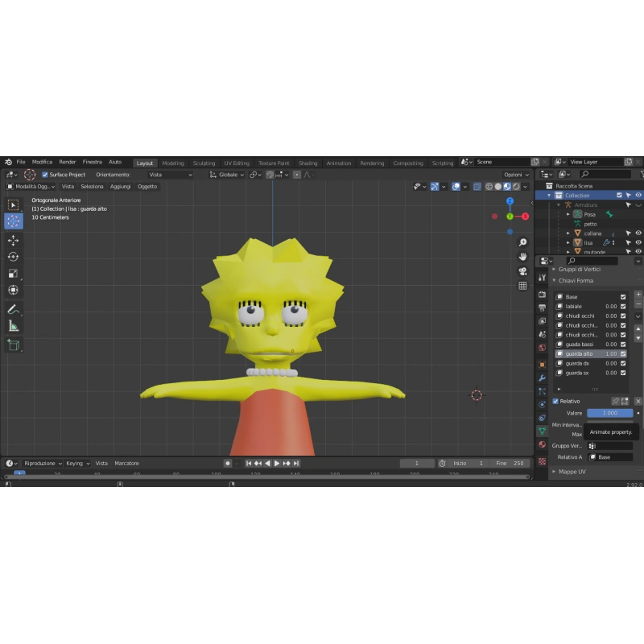Click the Relativo A Base field

coord(610,457)
